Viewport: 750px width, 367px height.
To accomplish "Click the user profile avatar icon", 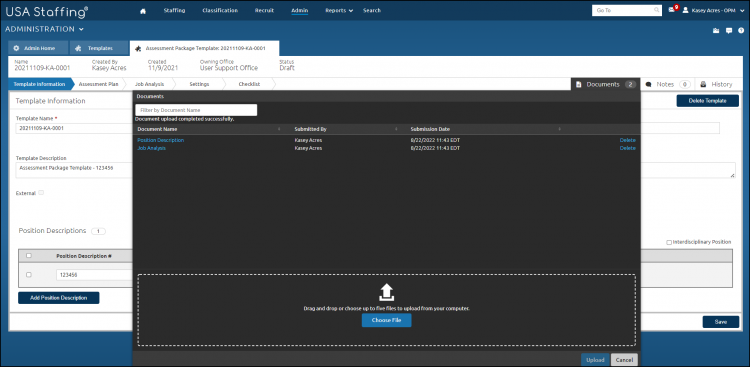I will point(685,10).
